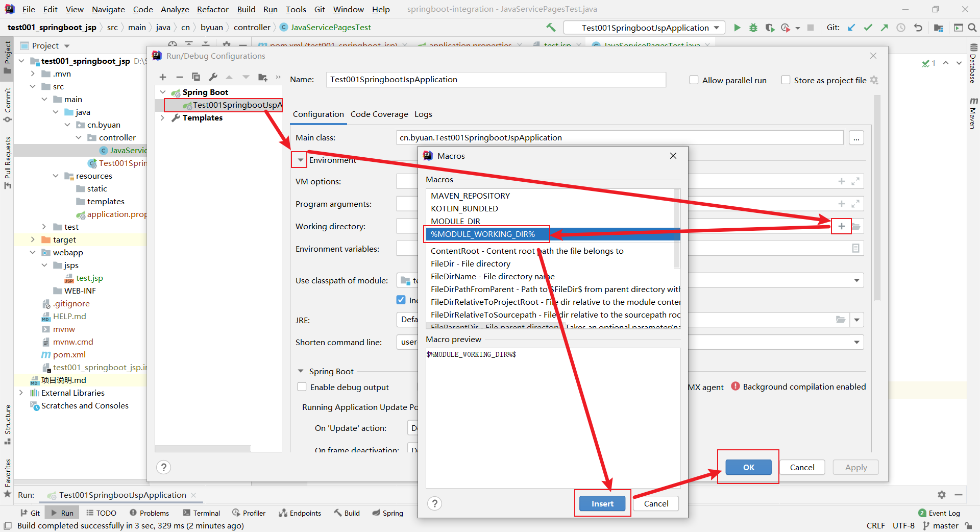Screen dimensions: 980x532
Task: Click Cancel button in Macros dialog
Action: pos(656,503)
